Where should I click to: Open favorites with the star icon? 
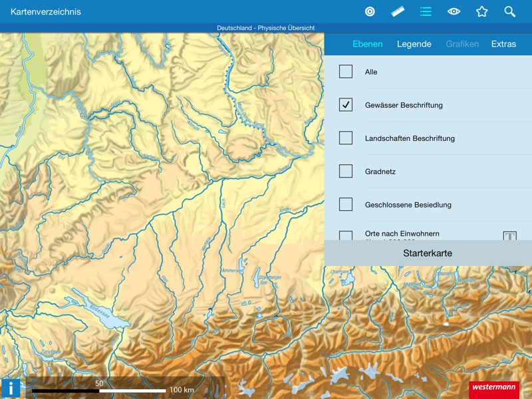click(x=482, y=11)
